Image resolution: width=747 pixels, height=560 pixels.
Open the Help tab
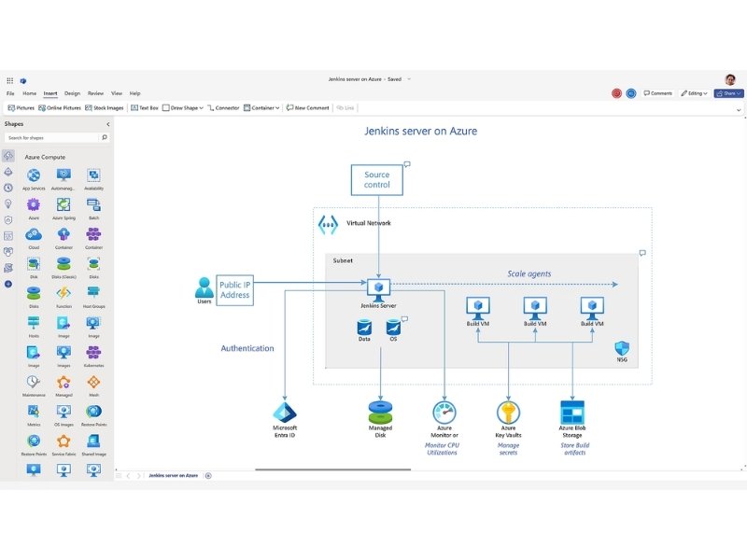tap(134, 93)
